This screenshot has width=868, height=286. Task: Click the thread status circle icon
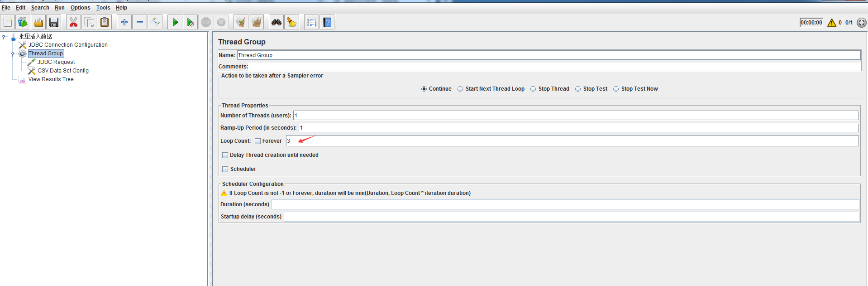pos(862,23)
